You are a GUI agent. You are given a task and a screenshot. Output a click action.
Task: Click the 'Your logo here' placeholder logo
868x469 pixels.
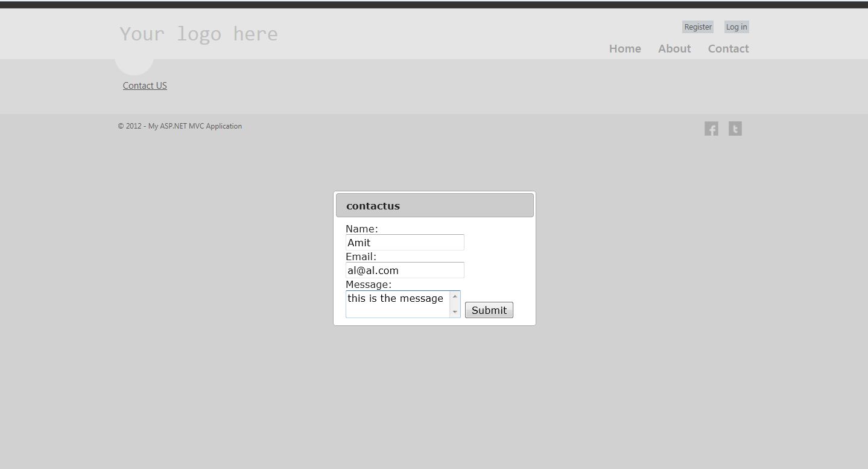pyautogui.click(x=199, y=34)
